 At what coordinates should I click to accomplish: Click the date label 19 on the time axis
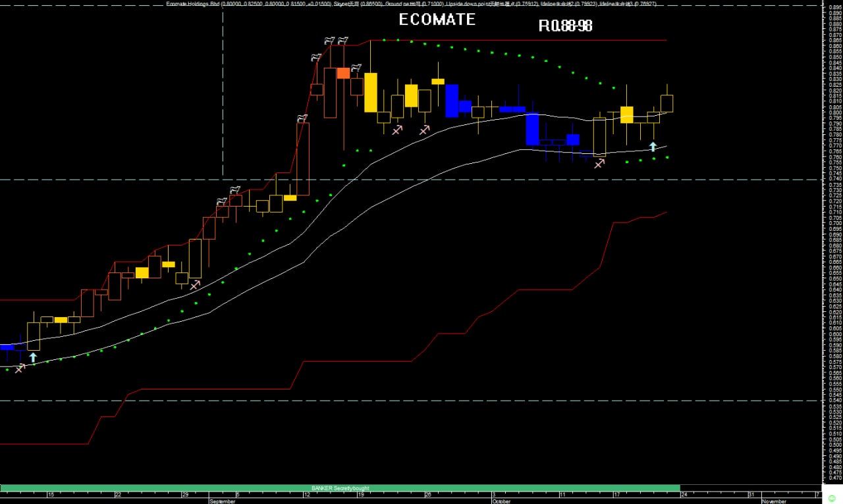pos(360,494)
